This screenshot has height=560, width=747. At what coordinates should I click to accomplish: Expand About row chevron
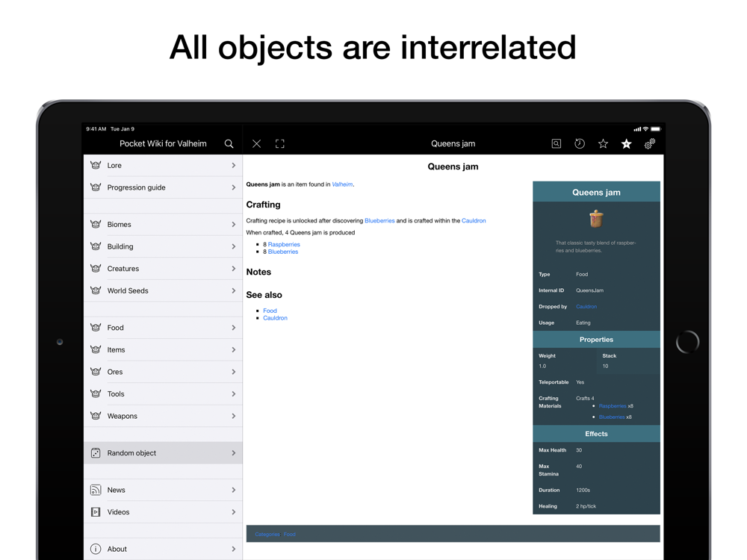(x=233, y=549)
